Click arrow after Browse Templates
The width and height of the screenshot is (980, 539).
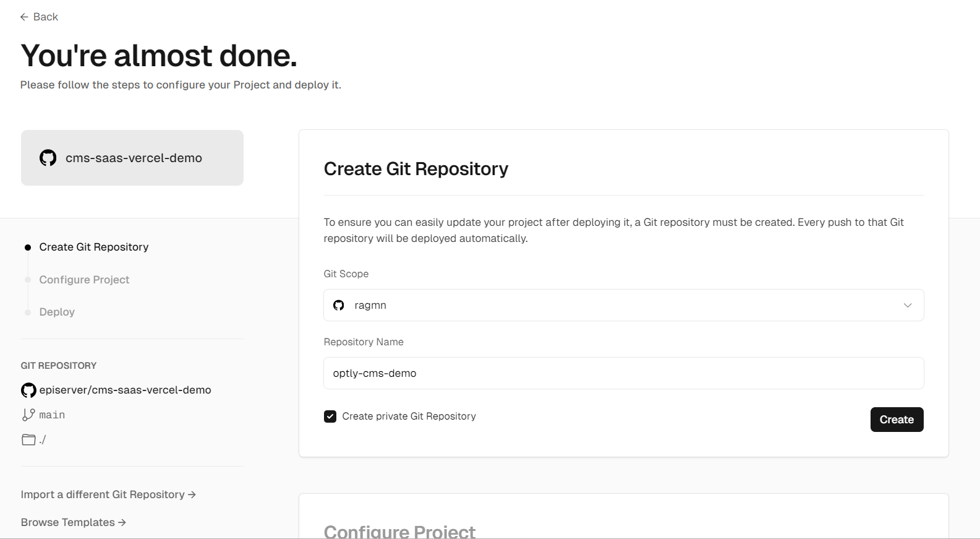(x=122, y=522)
